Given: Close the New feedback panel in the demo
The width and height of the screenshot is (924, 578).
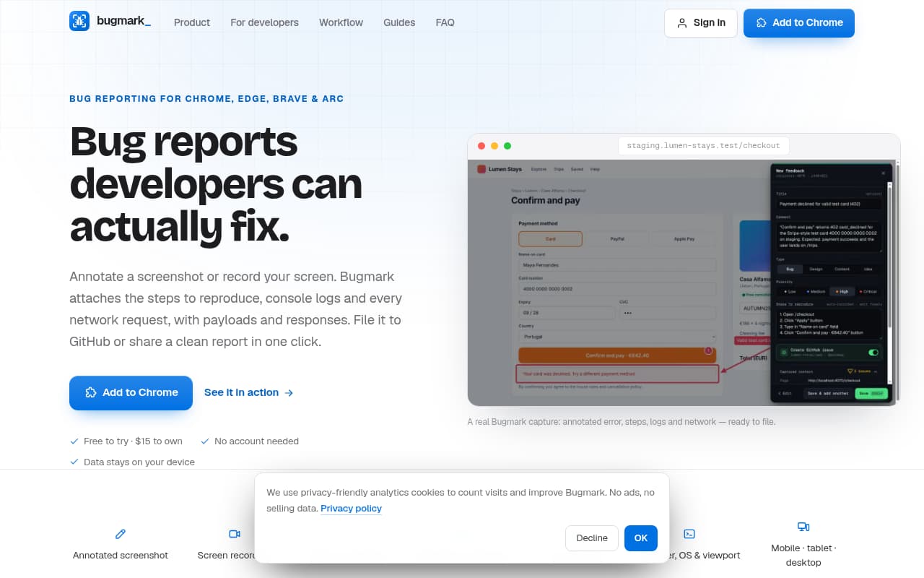Looking at the screenshot, I should [x=883, y=173].
